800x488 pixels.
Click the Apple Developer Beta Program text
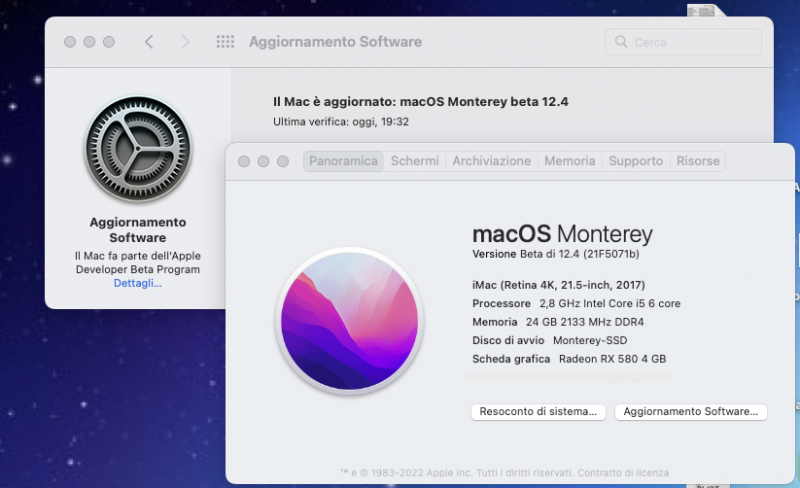click(138, 263)
